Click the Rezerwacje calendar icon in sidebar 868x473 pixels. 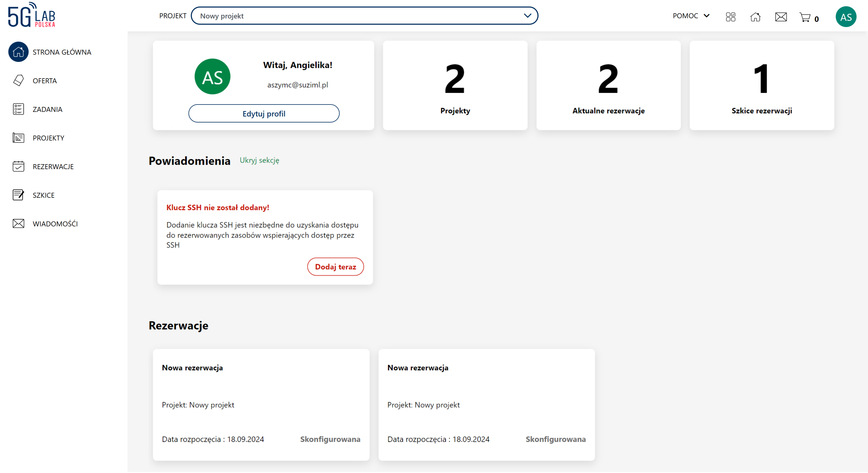coord(19,166)
